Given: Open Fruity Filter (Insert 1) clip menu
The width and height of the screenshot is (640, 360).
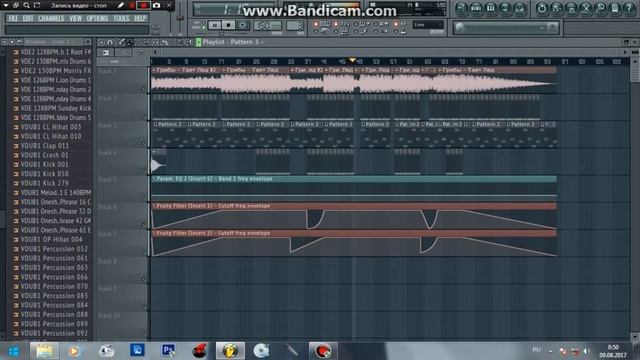Looking at the screenshot, I should 154,206.
